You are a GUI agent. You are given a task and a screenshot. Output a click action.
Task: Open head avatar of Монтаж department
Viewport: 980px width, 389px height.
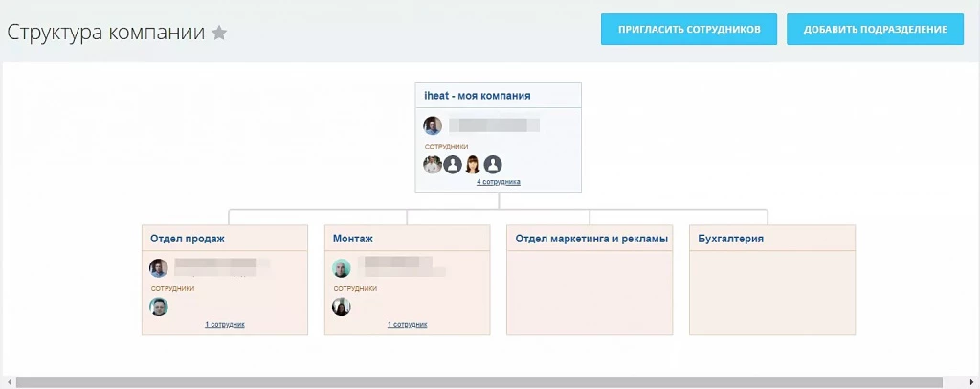pyautogui.click(x=342, y=268)
